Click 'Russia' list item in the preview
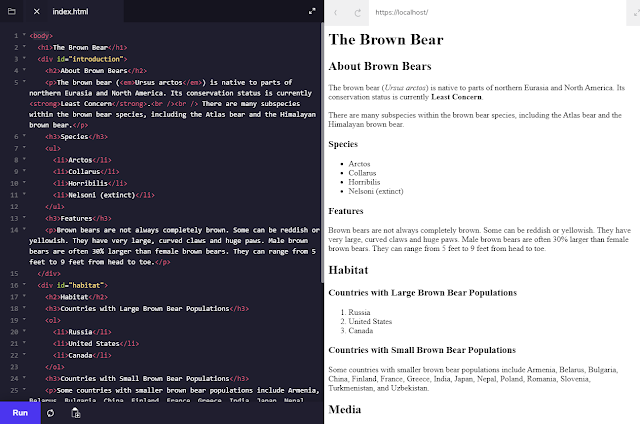The width and height of the screenshot is (640, 424). (x=359, y=312)
